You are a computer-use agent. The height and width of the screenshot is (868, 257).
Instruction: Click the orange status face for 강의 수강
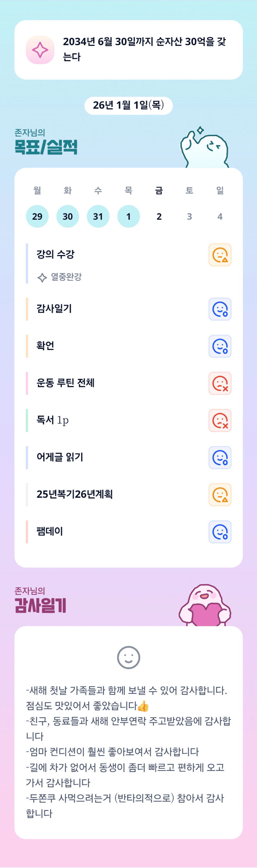pos(220,255)
